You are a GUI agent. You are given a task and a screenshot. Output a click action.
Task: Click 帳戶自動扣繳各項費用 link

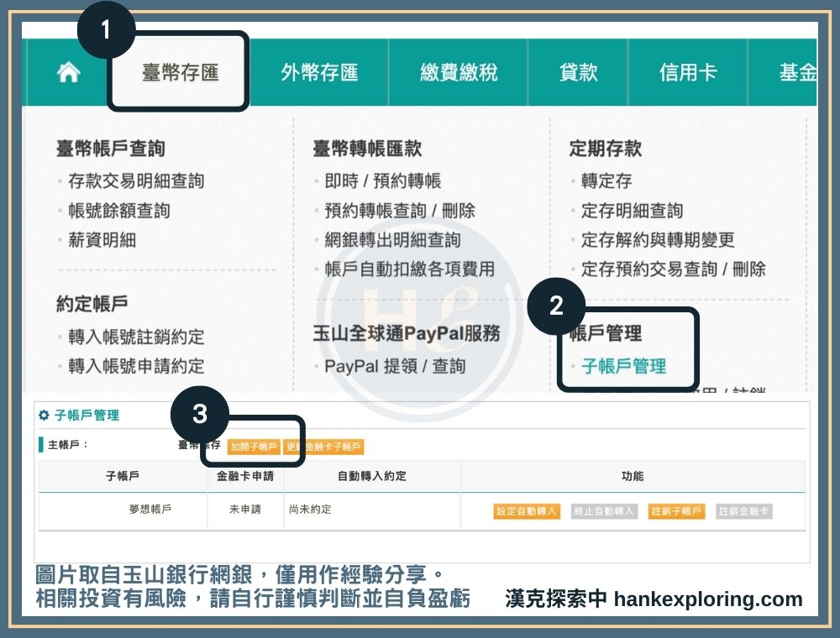409,269
